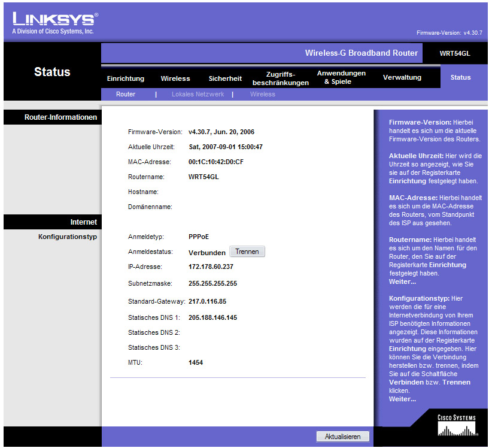The height and width of the screenshot is (448, 489).
Task: Open the Einrichtung tab
Action: point(126,78)
